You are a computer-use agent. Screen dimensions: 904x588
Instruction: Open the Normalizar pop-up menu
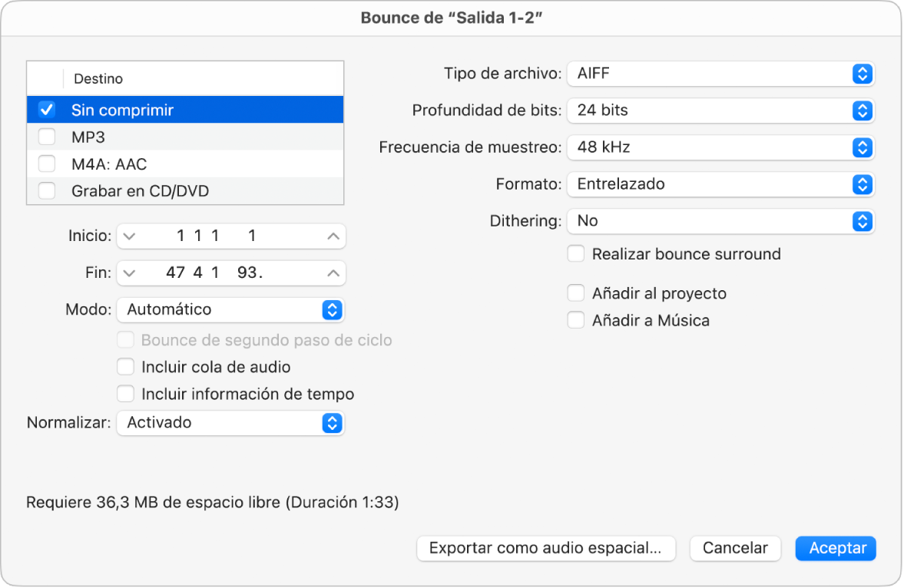tap(230, 422)
